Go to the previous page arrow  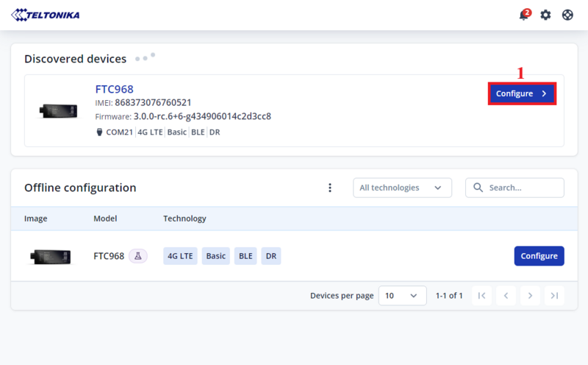pos(506,296)
